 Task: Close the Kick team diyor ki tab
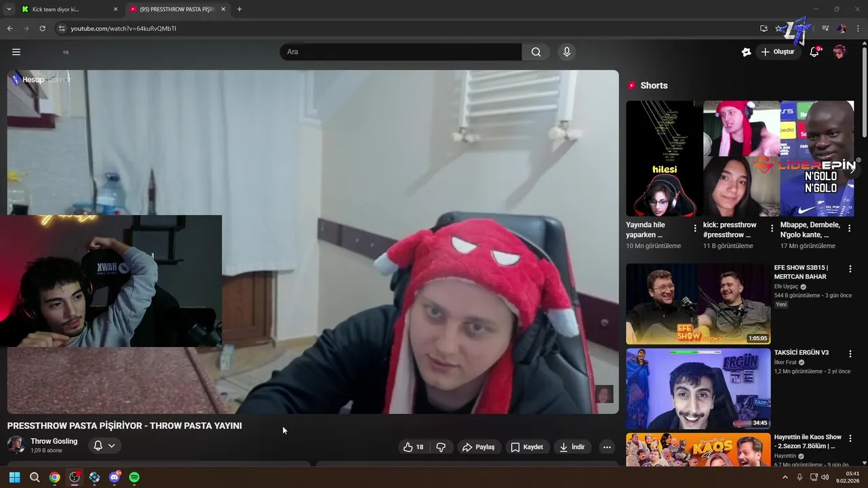115,9
